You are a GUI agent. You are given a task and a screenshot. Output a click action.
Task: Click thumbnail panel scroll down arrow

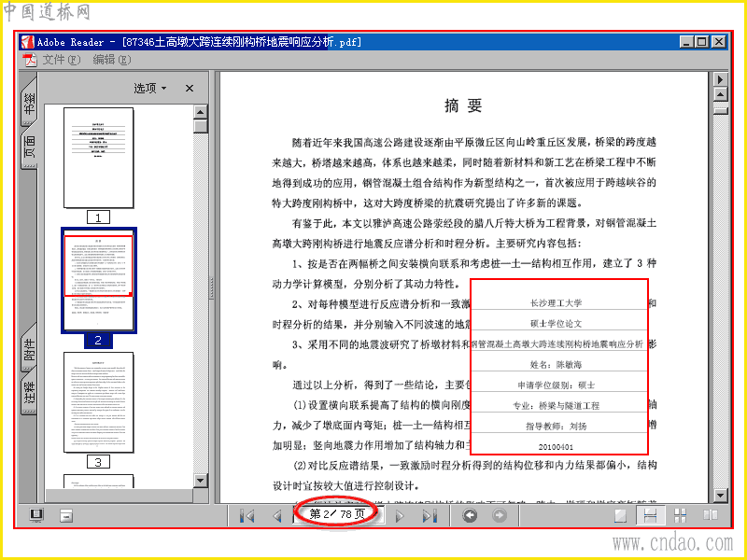pyautogui.click(x=200, y=481)
